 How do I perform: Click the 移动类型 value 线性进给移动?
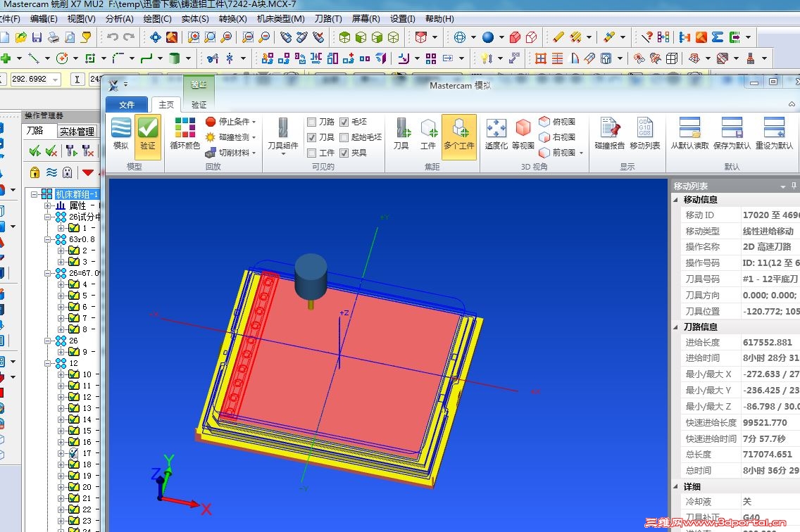click(768, 231)
